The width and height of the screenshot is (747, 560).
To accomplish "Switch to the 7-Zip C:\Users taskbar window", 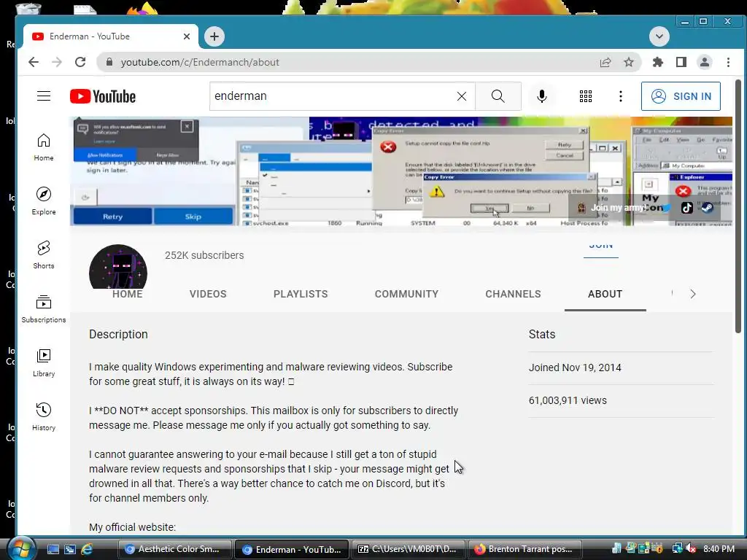I will point(409,549).
